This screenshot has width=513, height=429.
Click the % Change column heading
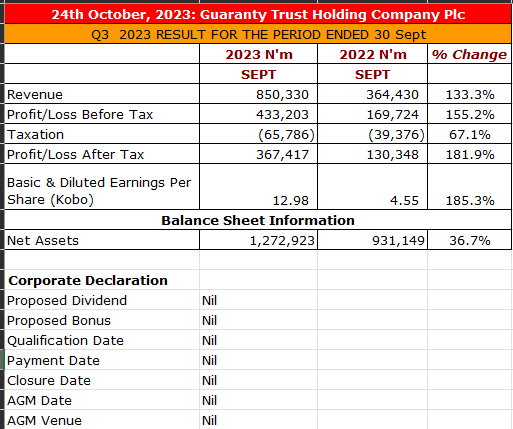[x=469, y=54]
